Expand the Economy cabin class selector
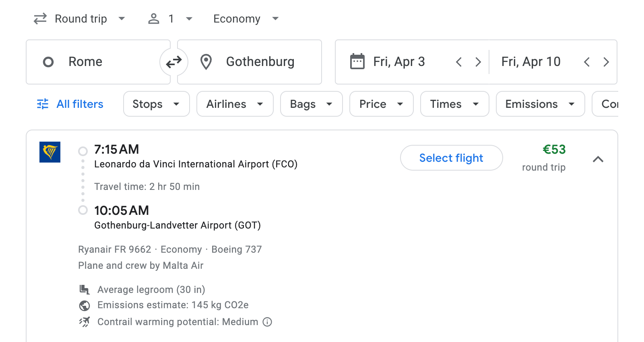The height and width of the screenshot is (342, 644). click(x=246, y=19)
